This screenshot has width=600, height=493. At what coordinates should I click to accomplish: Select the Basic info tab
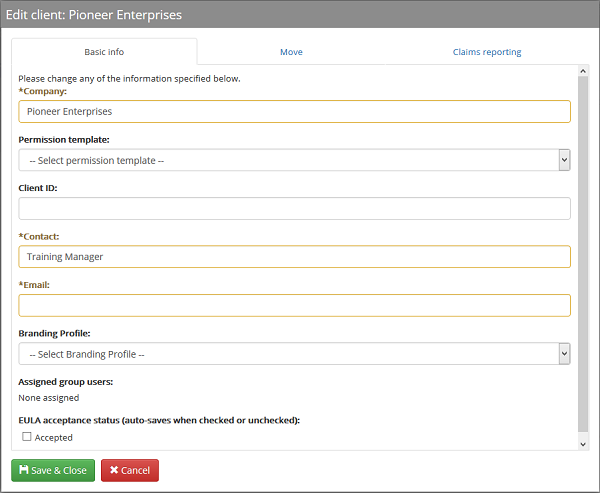pos(104,52)
